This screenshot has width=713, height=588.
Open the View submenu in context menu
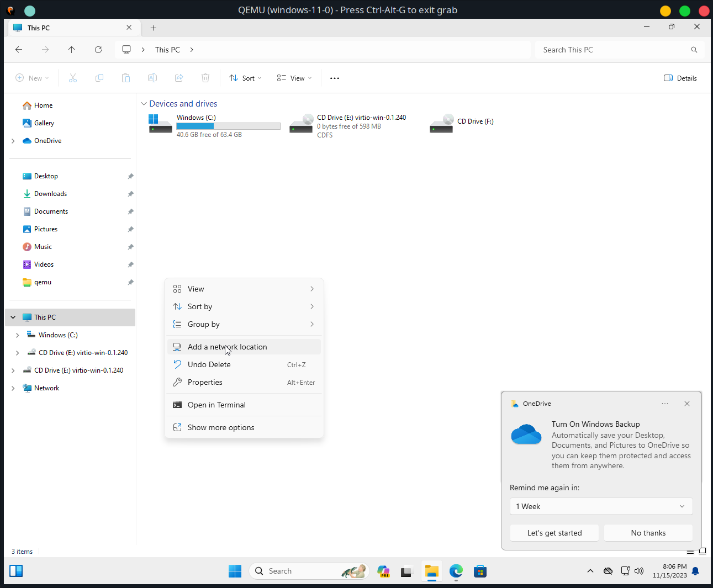point(244,289)
